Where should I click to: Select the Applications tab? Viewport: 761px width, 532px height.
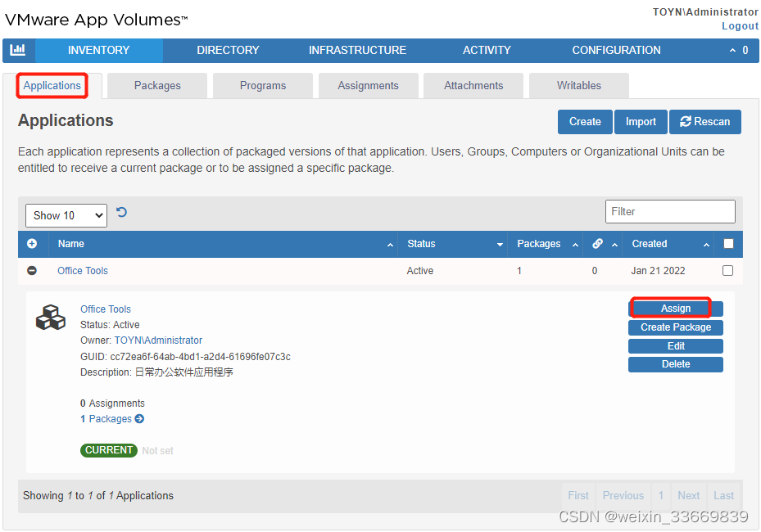click(x=52, y=86)
